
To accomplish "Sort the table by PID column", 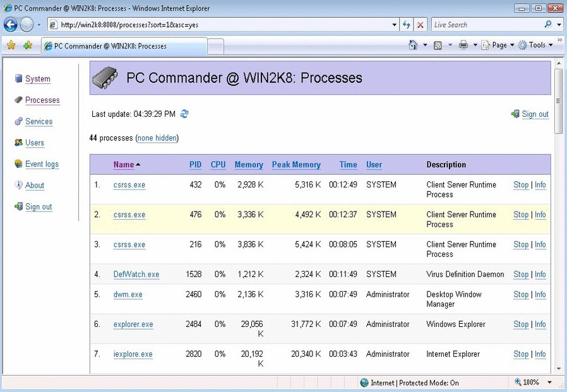I will click(x=195, y=165).
